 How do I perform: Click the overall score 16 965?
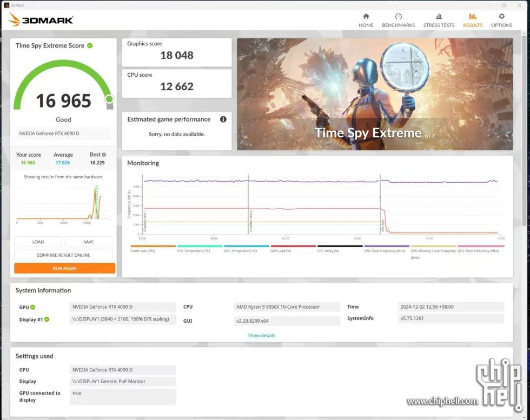(x=64, y=101)
